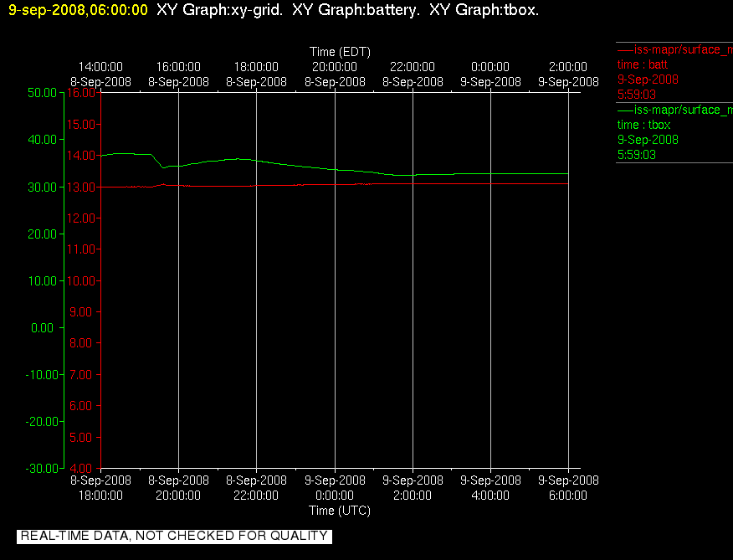Viewport: 733px width, 560px height.
Task: Click the REAL-TIME DATA quality notice banner
Action: pos(174,537)
